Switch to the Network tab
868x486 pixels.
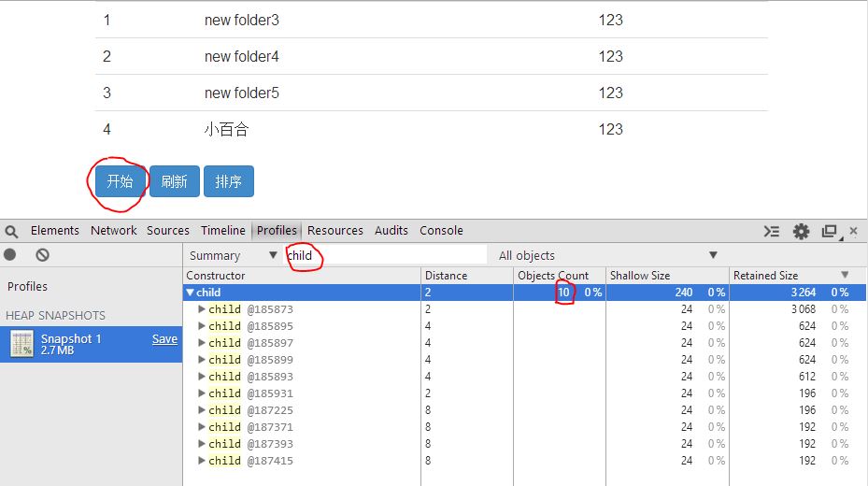click(x=113, y=231)
